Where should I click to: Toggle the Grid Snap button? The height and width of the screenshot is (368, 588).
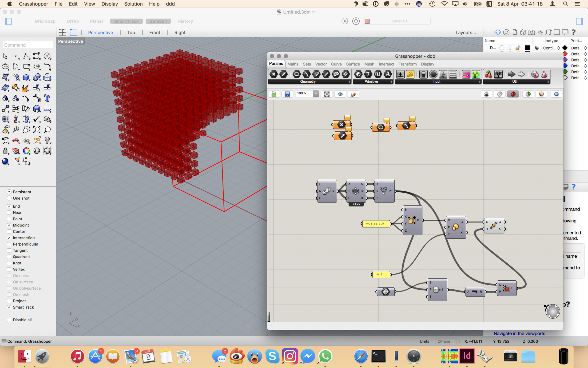45,21
